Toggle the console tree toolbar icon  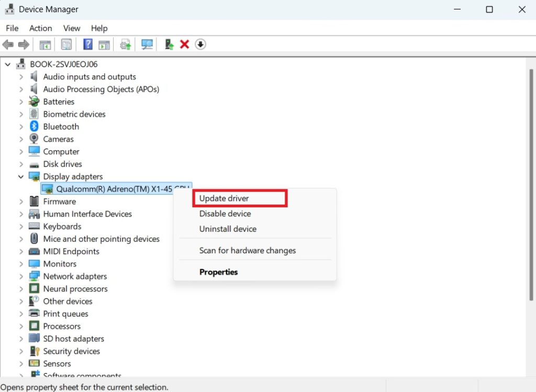tap(45, 44)
